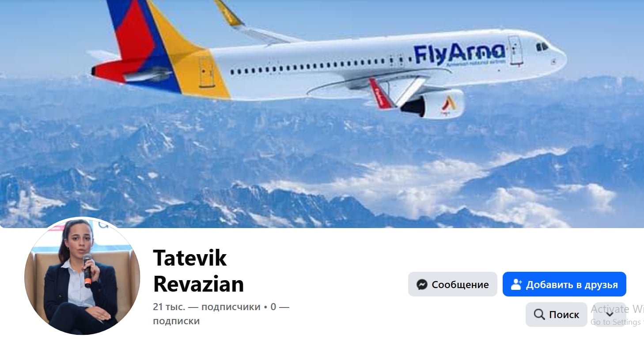
Task: Open Tatevik Revazian's profile picture
Action: point(82,276)
